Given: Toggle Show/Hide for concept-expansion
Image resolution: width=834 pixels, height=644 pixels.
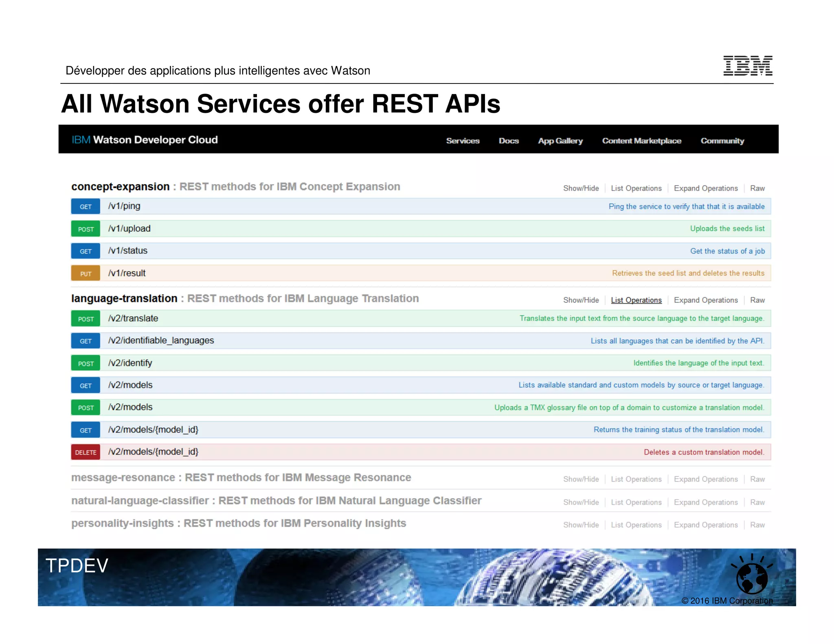Looking at the screenshot, I should click(x=581, y=188).
